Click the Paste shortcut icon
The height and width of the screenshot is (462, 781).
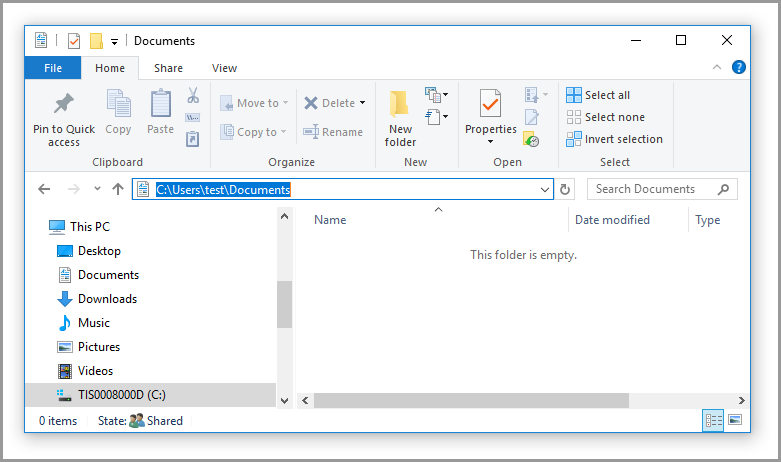(x=193, y=139)
